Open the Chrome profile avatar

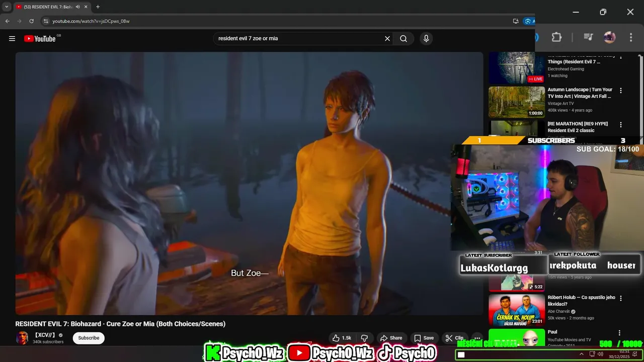tap(609, 37)
